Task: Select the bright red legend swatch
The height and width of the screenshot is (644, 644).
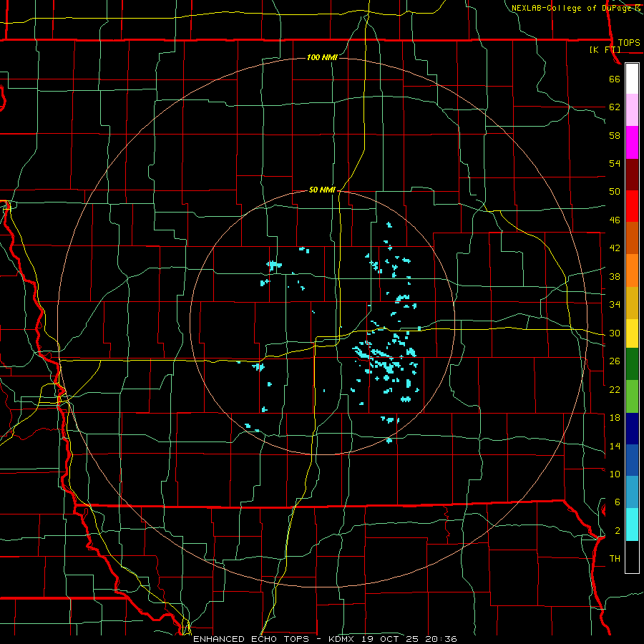Action: [x=632, y=206]
